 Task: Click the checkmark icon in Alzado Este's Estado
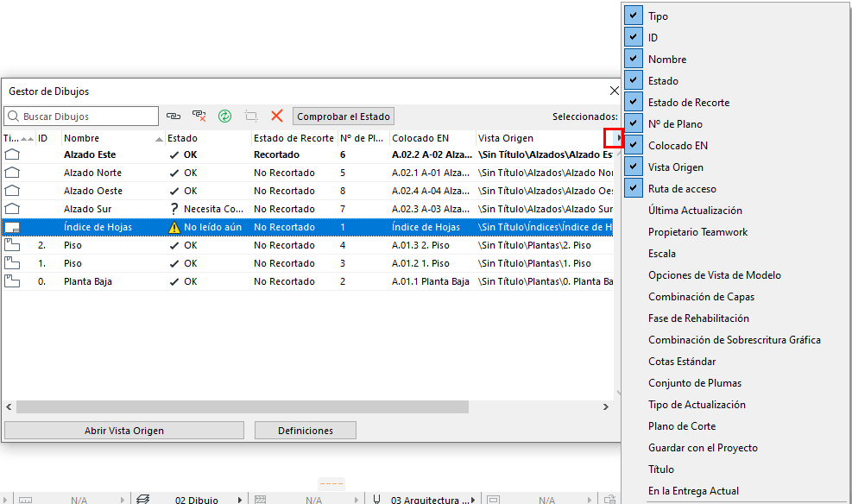[174, 154]
